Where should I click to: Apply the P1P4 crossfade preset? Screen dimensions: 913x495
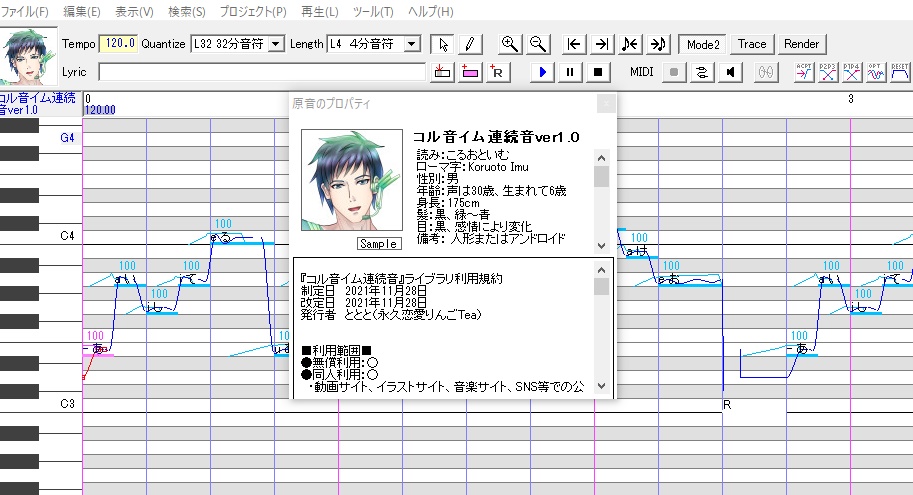click(851, 72)
